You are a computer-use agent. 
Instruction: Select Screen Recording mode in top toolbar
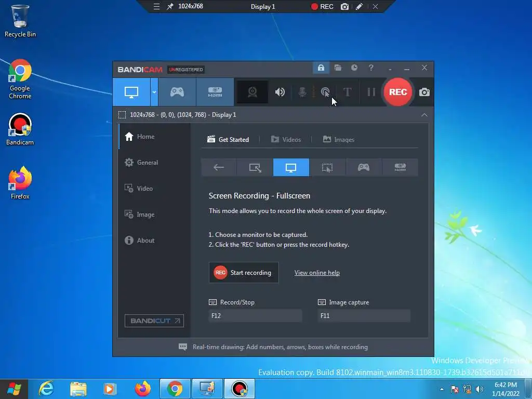point(131,92)
